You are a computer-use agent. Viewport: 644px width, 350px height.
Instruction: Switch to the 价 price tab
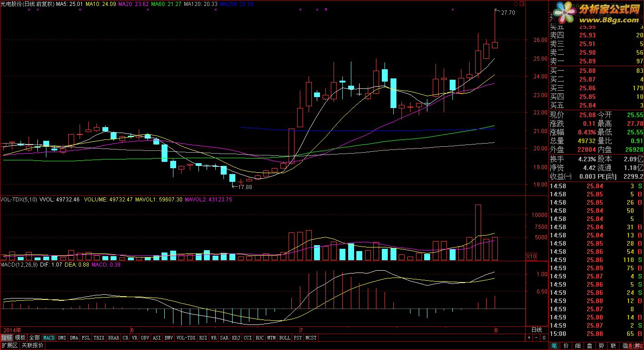[x=566, y=345]
